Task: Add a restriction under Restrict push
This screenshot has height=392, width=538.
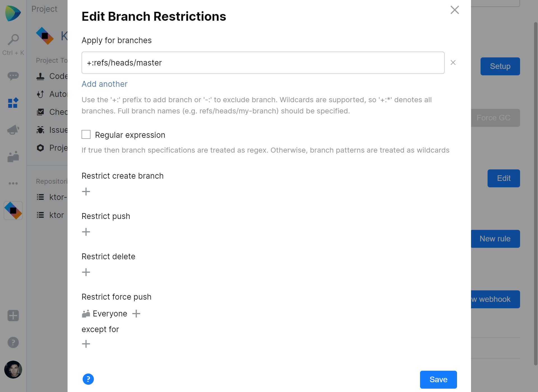Action: [86, 232]
